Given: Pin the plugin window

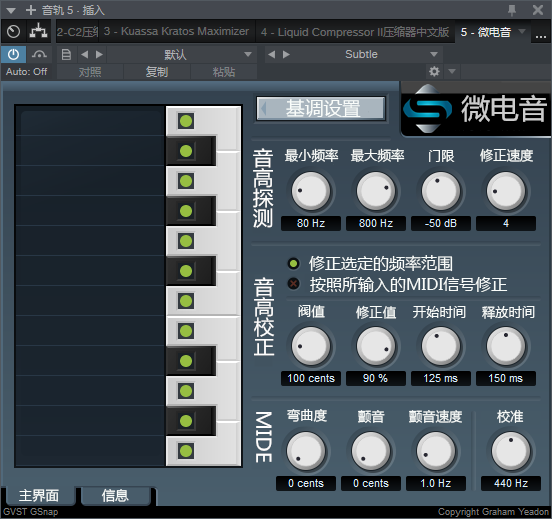Looking at the screenshot, I should (512, 10).
